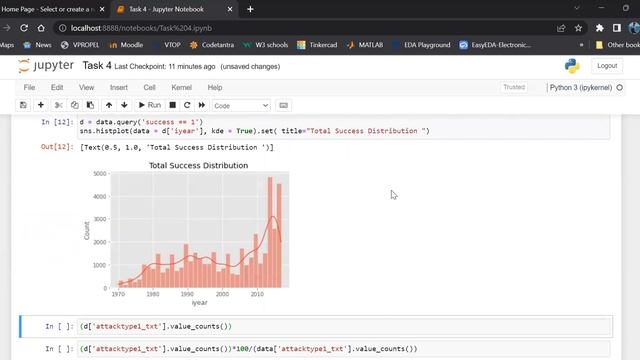Open the Cell menu
The image size is (640, 360).
(x=149, y=87)
